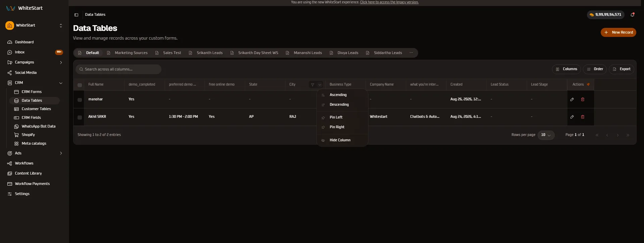Viewport: 644px width, 243px height.
Task: Click the Workflows icon in the sidebar
Action: click(x=10, y=163)
